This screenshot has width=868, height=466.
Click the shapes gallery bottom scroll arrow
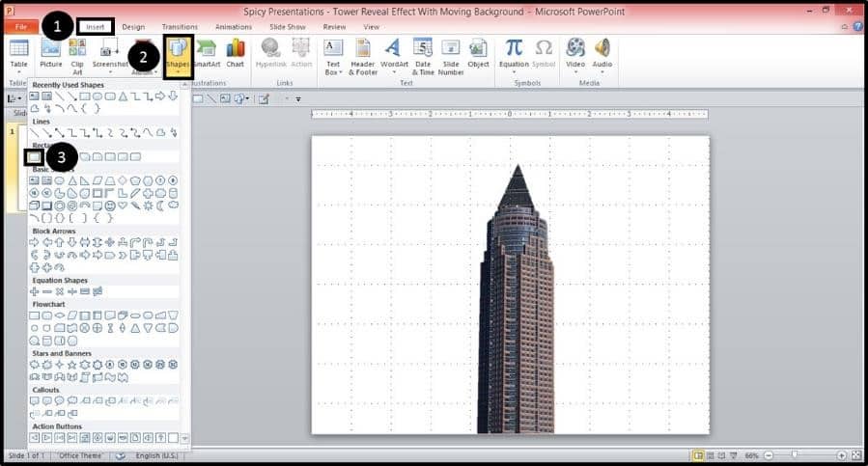pos(184,438)
